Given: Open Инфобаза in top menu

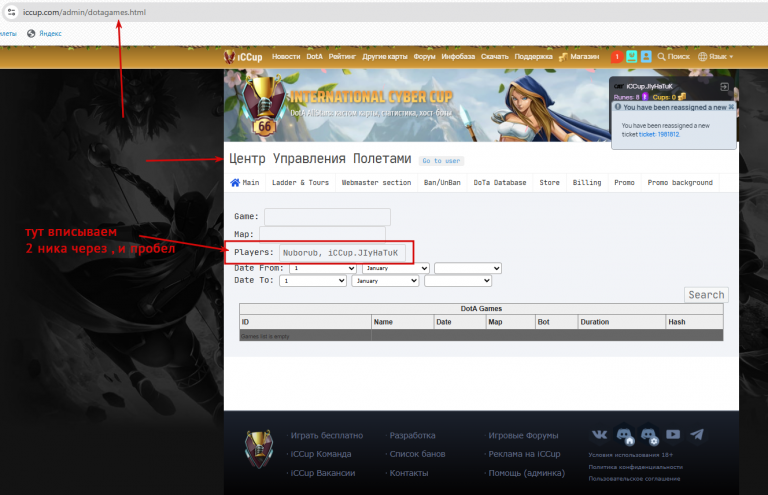Looking at the screenshot, I should [458, 57].
